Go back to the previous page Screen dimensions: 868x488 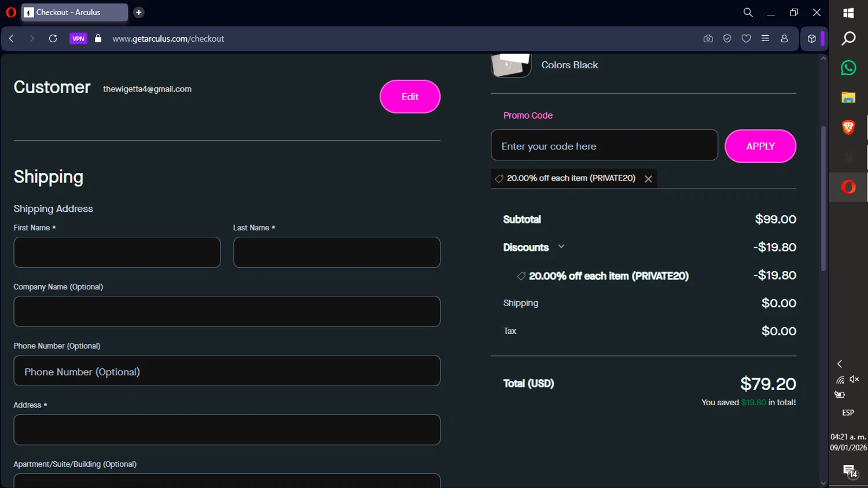pyautogui.click(x=12, y=39)
